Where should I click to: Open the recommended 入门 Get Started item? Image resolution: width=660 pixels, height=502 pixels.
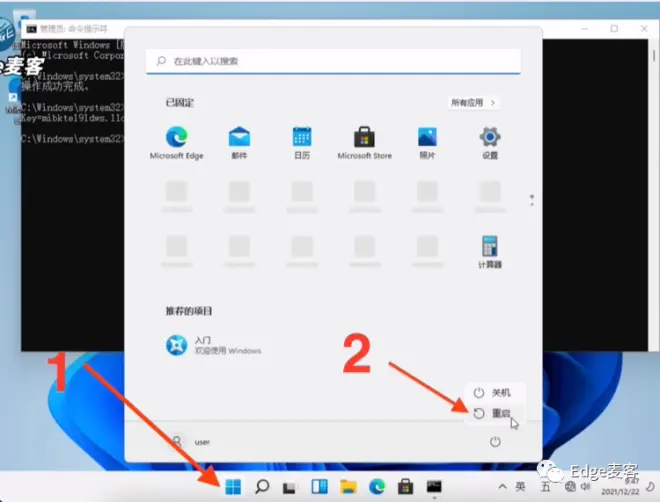coord(213,345)
